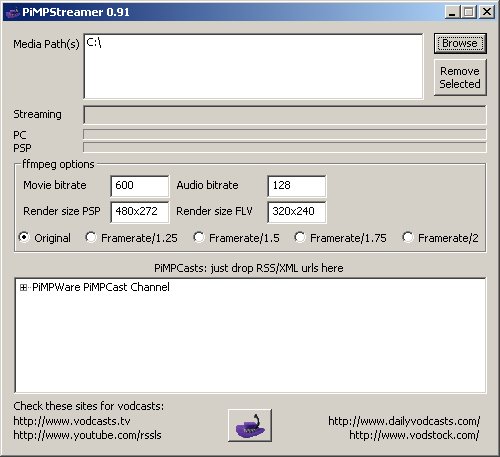
Task: Select PiMPWare PiMPCast Channel tree item
Action: (x=101, y=287)
